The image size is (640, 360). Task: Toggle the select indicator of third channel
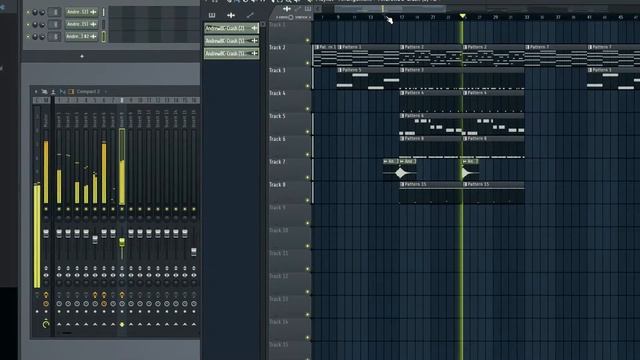pos(104,37)
